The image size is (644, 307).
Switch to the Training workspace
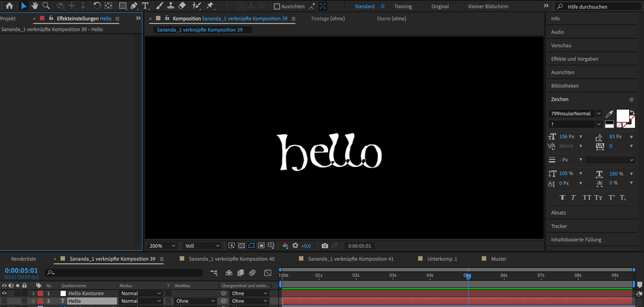coord(403,6)
